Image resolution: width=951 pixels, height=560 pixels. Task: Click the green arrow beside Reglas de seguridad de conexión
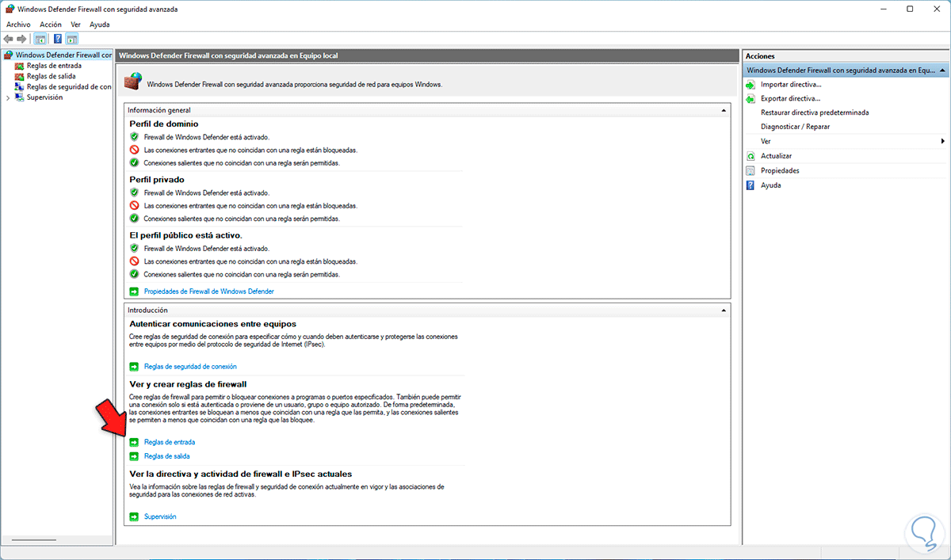[134, 367]
